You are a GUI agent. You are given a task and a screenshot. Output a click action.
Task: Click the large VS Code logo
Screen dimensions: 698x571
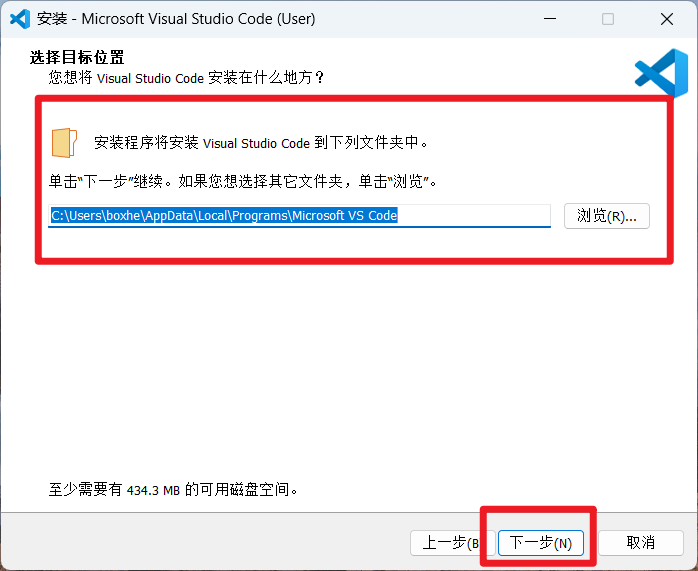[661, 73]
